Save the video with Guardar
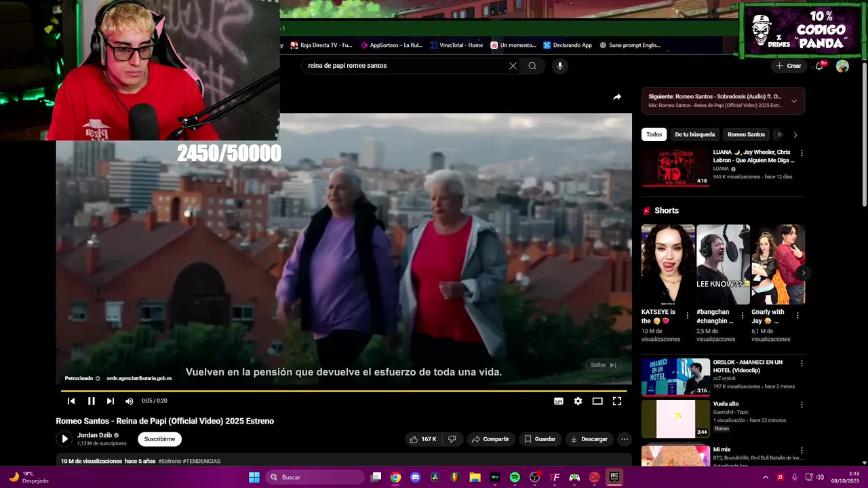 coord(540,439)
